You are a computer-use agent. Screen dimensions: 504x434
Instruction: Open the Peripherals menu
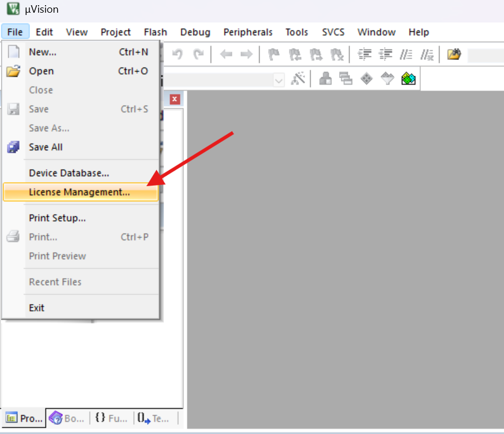point(248,32)
